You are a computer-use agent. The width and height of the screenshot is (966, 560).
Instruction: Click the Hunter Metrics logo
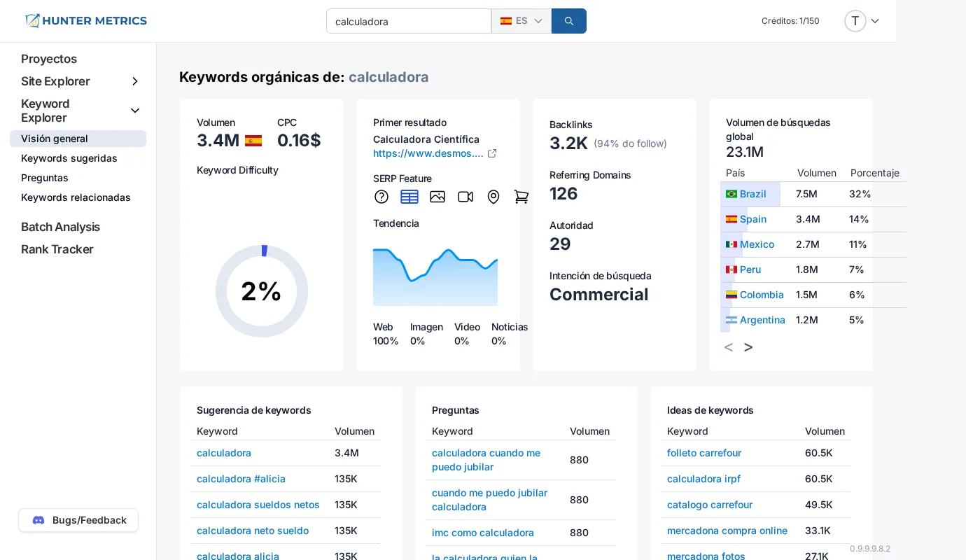[x=85, y=20]
